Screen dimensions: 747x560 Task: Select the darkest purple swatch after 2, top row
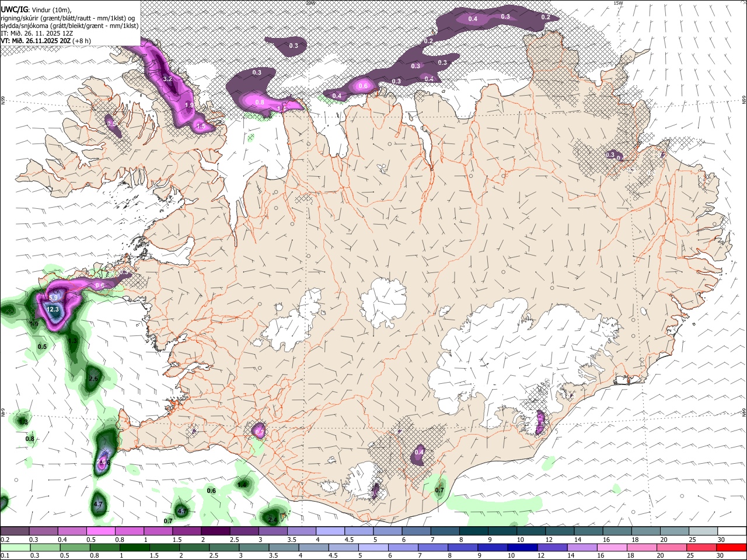[215, 531]
